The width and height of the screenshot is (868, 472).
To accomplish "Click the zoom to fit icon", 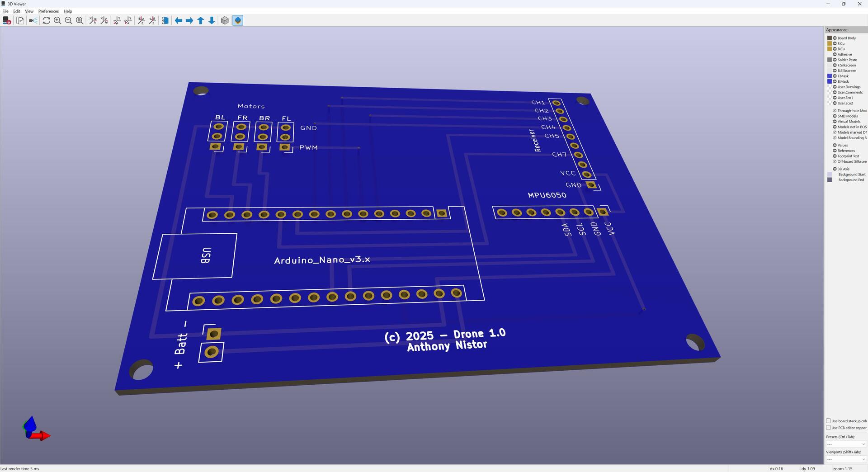I will tap(80, 20).
